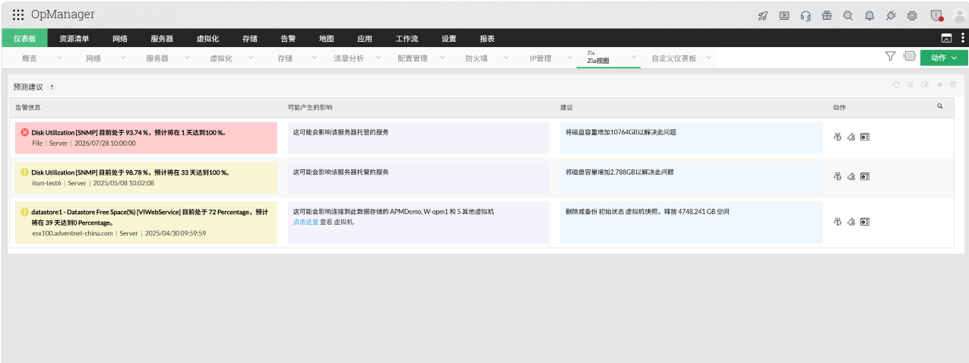This screenshot has height=363, width=969.
Task: Click snapshot card icon in 93.74% row
Action: (x=865, y=137)
